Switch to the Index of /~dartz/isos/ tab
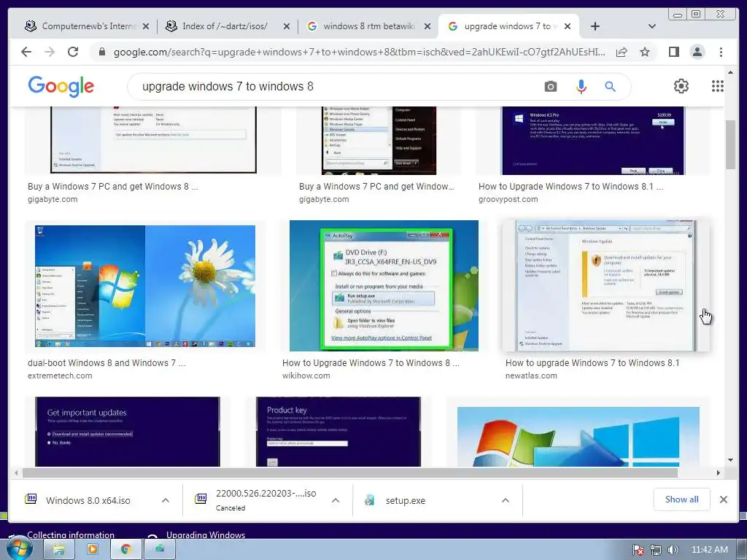This screenshot has width=747, height=560. [x=226, y=26]
